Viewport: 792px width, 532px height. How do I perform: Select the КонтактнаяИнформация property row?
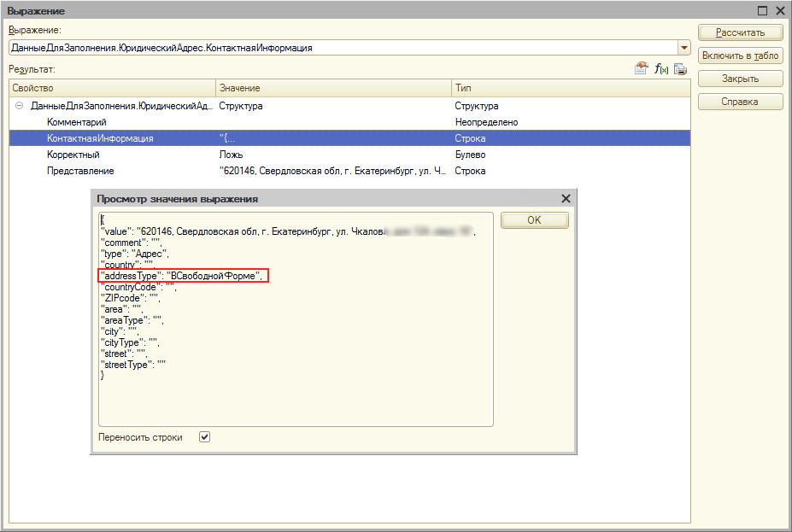[349, 138]
